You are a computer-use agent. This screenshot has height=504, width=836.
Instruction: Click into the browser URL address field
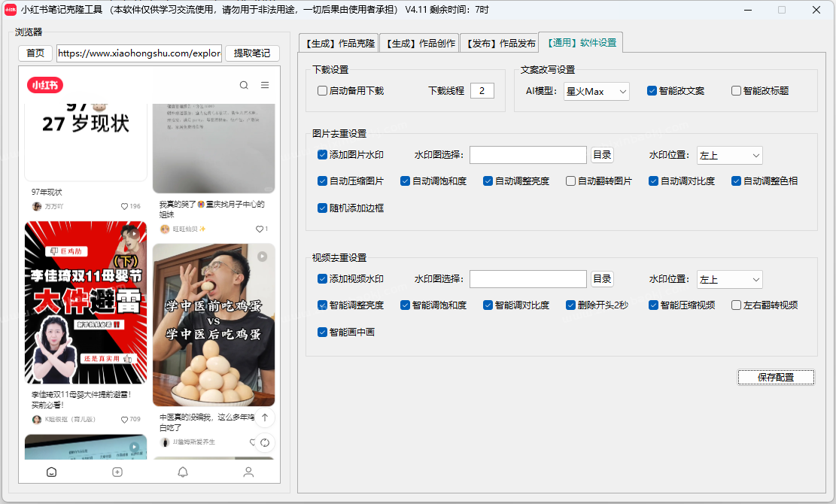tap(138, 53)
